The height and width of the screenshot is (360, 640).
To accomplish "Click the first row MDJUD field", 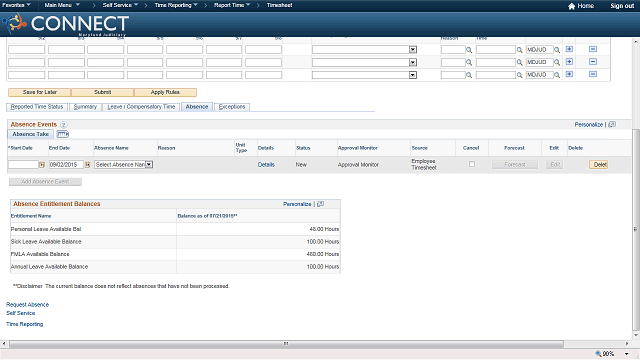I will coord(540,49).
